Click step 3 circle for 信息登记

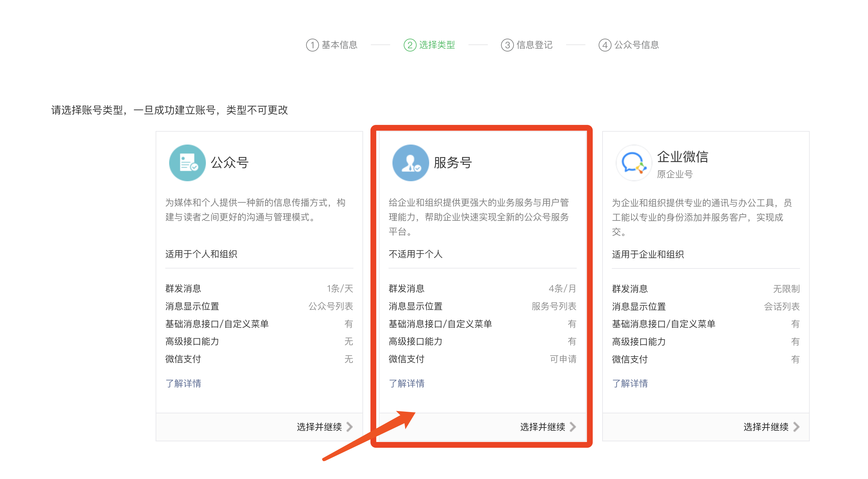507,45
